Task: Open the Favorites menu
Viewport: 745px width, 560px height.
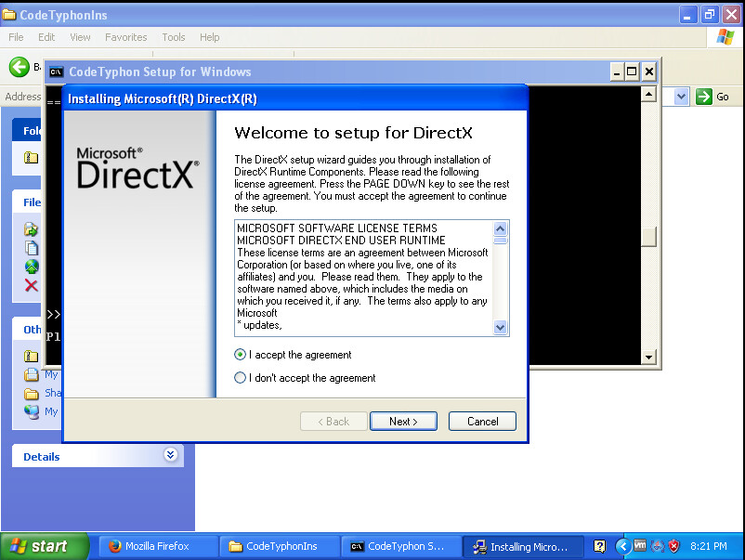Action: [125, 37]
